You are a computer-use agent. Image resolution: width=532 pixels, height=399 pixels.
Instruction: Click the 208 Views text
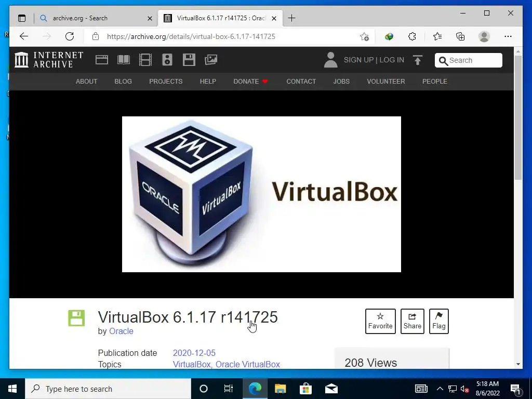coord(371,363)
